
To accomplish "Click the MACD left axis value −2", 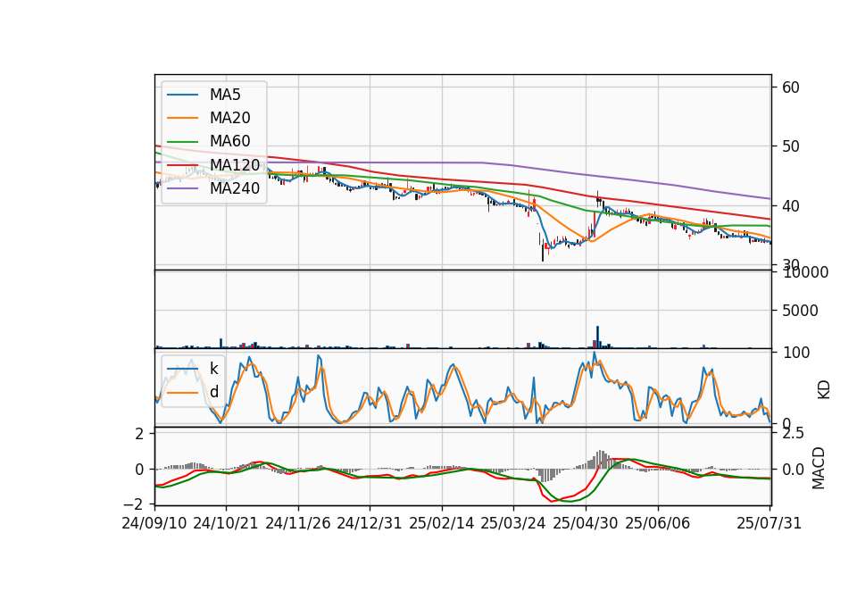I will click(132, 504).
